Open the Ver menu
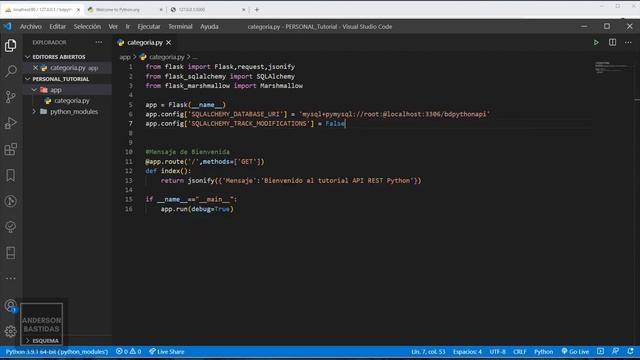This screenshot has width=640, height=360. point(113,27)
